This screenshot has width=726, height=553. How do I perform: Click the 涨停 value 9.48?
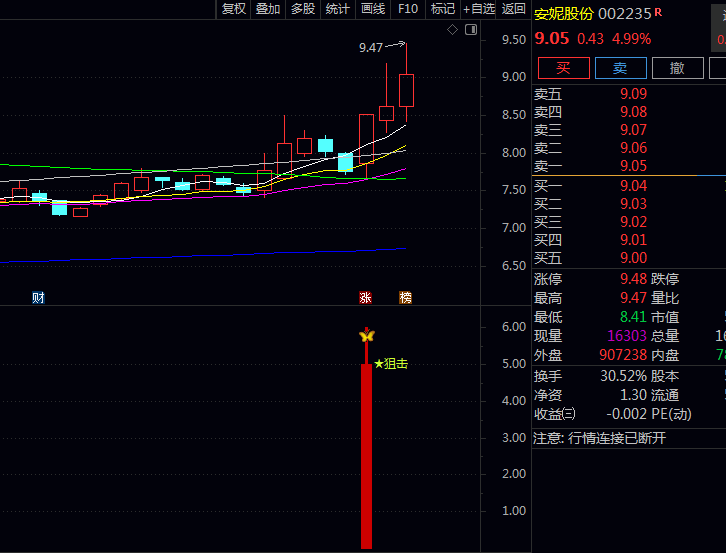click(633, 279)
